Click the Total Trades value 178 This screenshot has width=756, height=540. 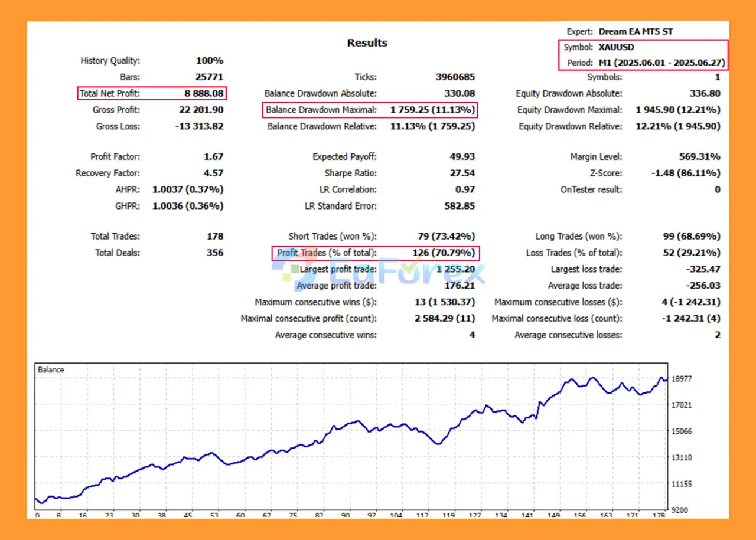[x=215, y=236]
